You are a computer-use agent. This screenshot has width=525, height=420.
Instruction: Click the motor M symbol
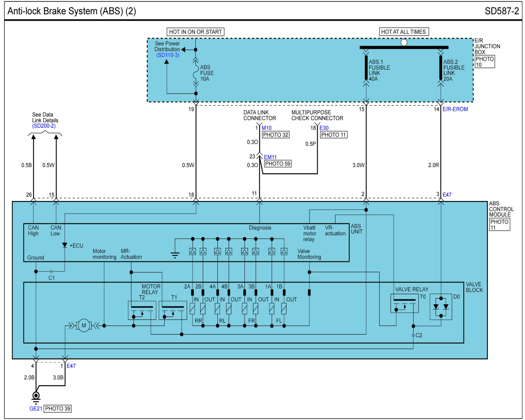point(84,325)
